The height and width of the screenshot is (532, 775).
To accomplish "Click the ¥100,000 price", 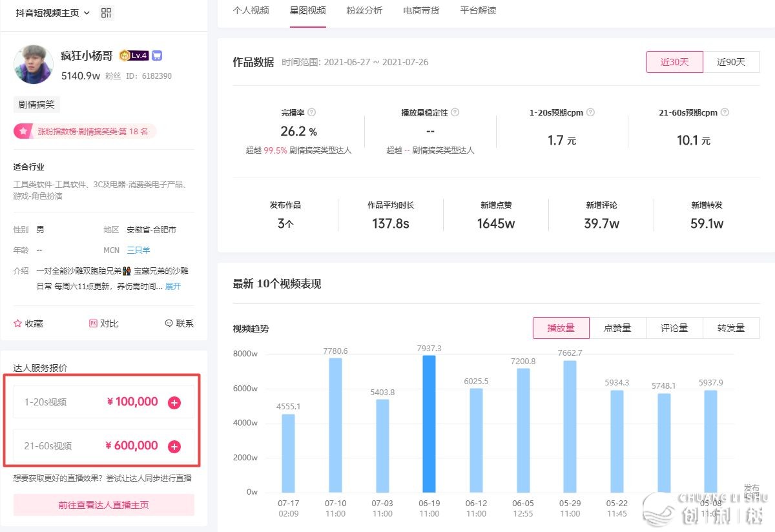I will click(x=132, y=402).
